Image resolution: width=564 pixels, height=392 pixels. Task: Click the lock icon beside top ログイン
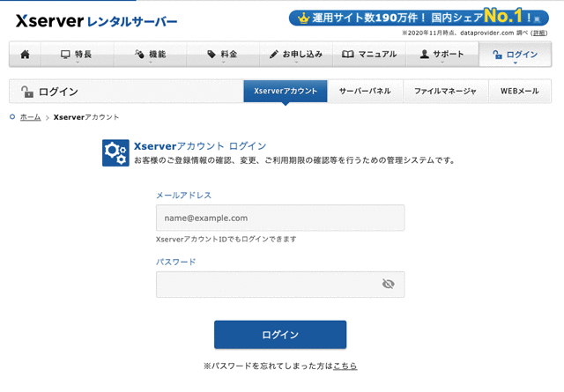tap(497, 55)
